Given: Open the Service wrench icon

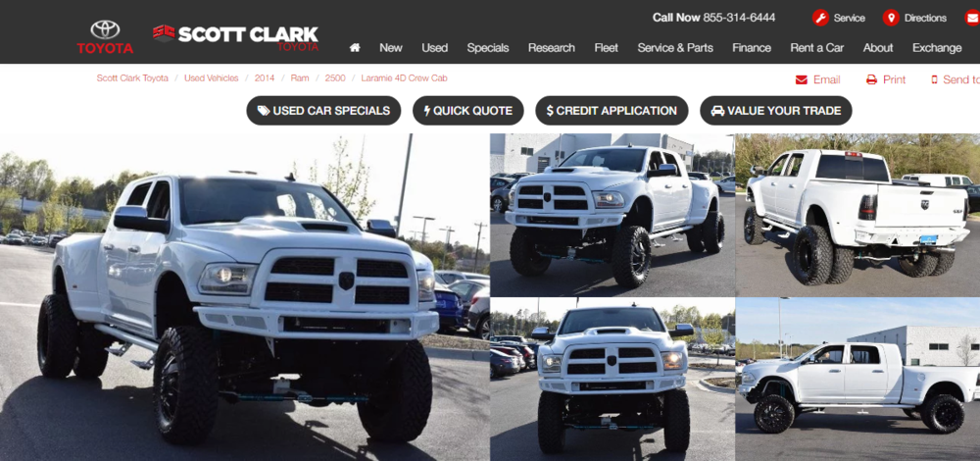Looking at the screenshot, I should point(820,18).
